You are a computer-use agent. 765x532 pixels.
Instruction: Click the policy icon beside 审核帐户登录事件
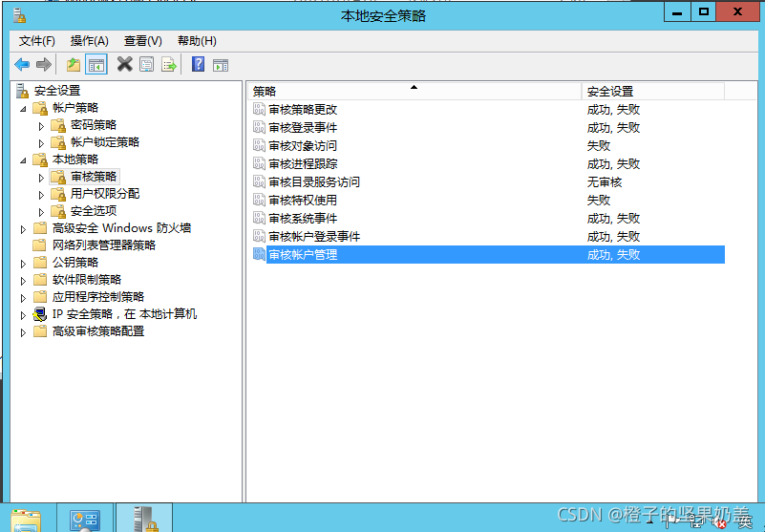pos(259,236)
